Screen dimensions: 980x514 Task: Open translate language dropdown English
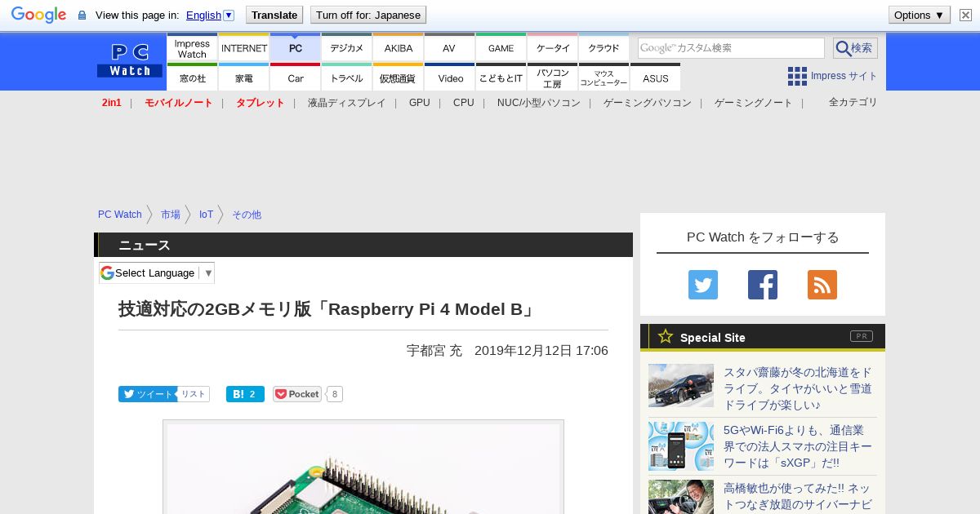[210, 15]
